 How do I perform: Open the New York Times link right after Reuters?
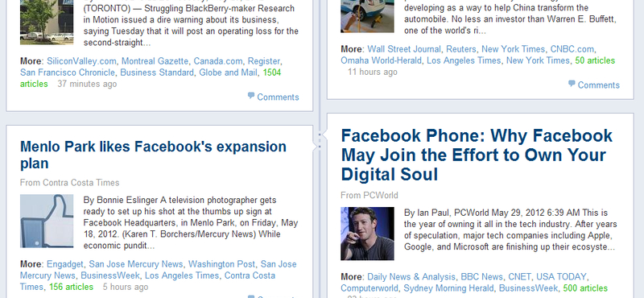coord(514,49)
